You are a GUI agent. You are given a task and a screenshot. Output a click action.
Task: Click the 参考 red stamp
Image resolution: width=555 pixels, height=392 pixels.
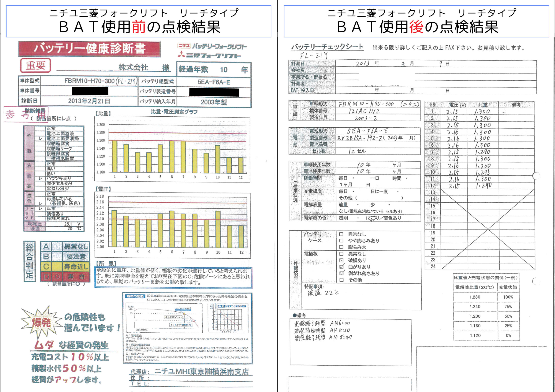point(26,114)
